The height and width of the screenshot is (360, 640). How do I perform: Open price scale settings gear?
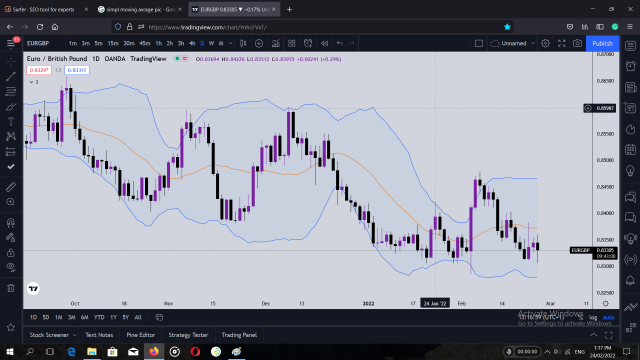pos(606,304)
